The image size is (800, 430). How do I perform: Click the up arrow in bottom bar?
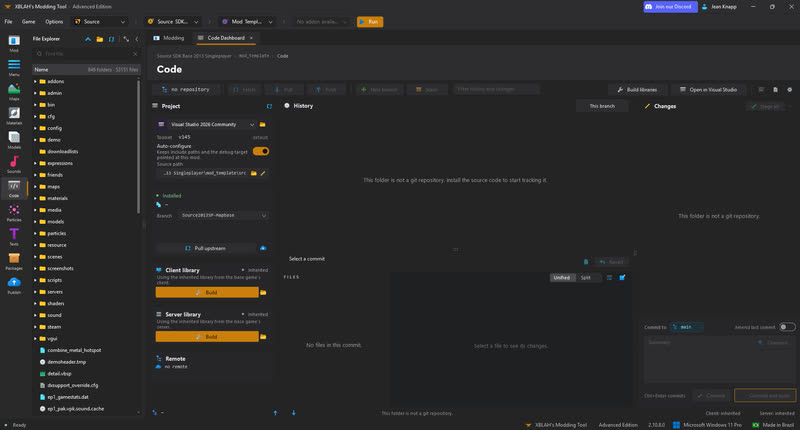276,413
